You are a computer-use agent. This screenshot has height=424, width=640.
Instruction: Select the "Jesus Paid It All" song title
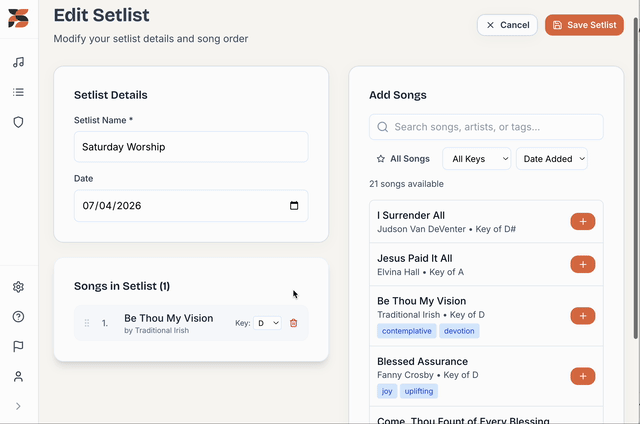(415, 258)
